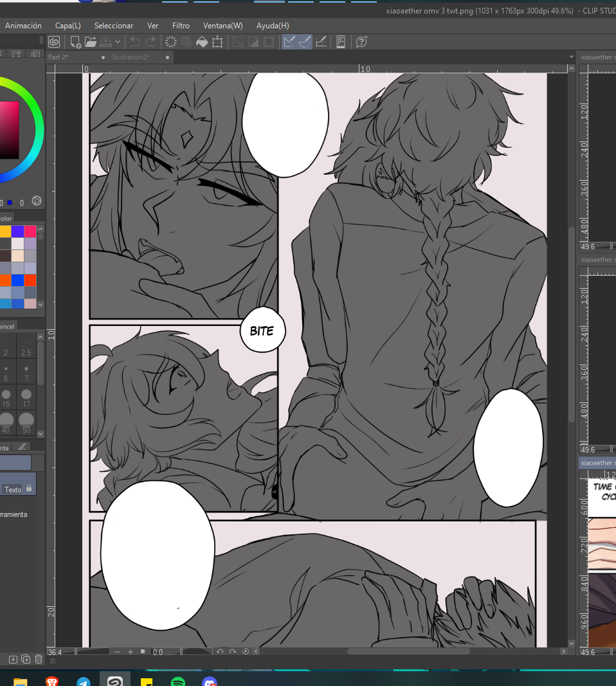Toggle Snap to Grid in the toolbar
This screenshot has height=686, width=616.
point(321,42)
